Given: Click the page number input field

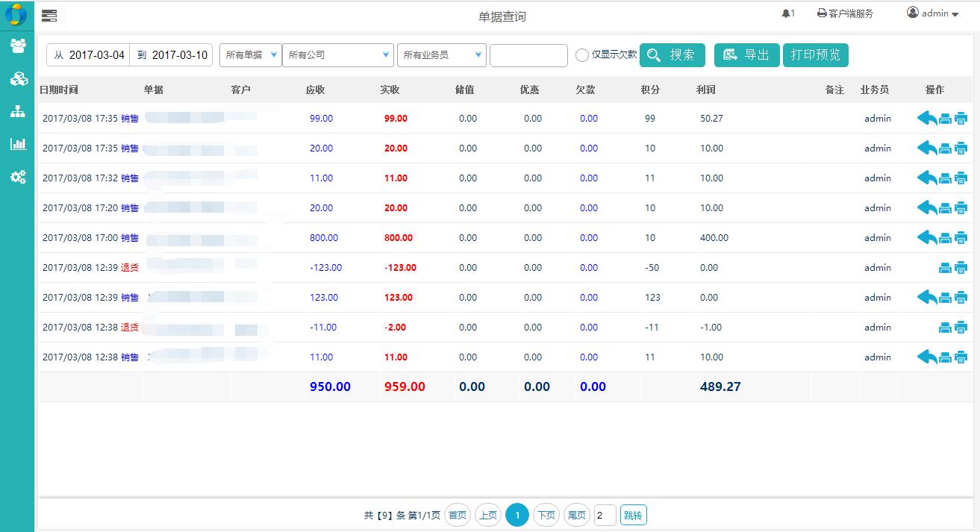Looking at the screenshot, I should click(605, 515).
